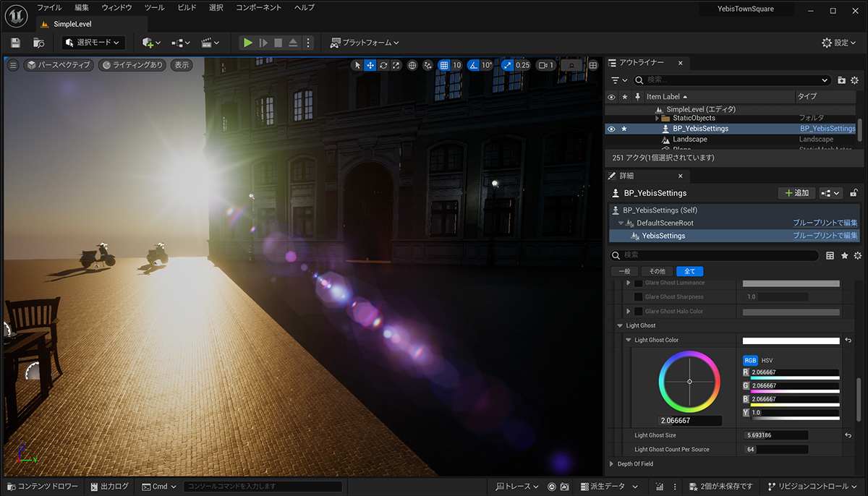Screen dimensions: 868x496
Task: Open the blueprints toolbar dropdown
Action: tap(181, 43)
